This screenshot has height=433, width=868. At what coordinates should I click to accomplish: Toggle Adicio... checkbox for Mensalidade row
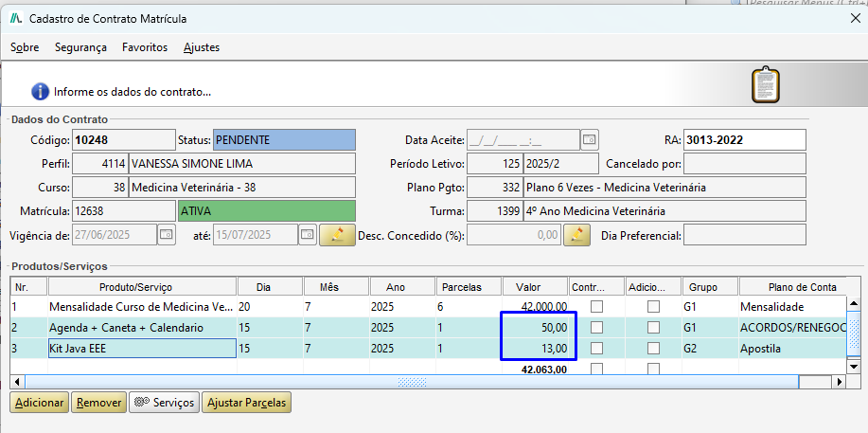(x=654, y=307)
